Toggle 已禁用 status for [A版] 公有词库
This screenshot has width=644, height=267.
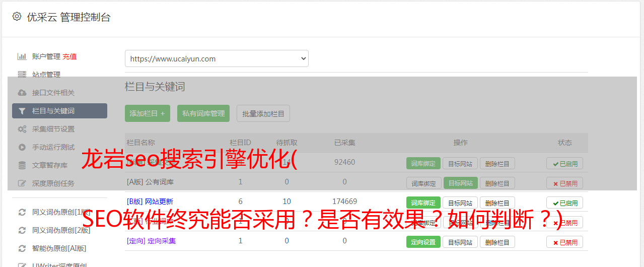pos(565,183)
